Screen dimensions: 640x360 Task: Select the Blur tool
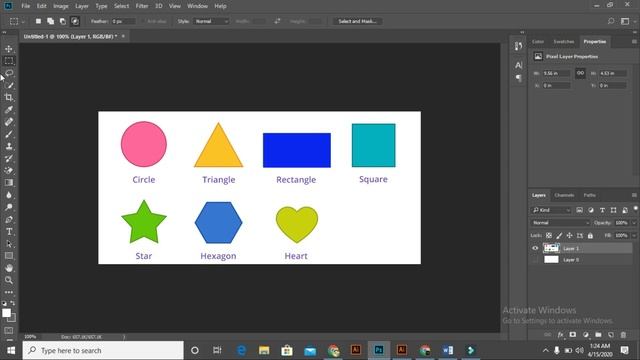click(9, 195)
